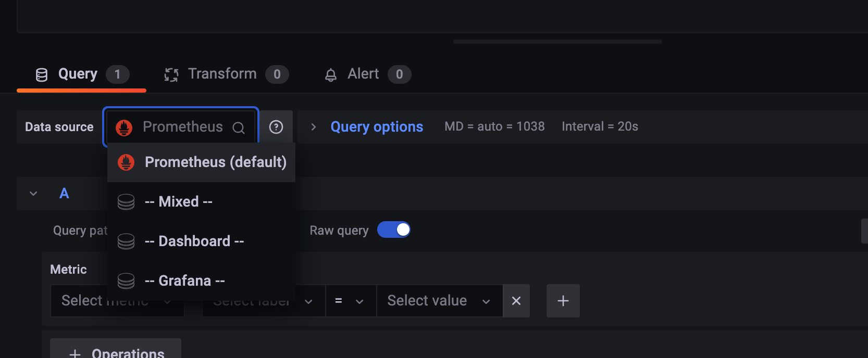Choose the -- Dashboard -- data source
The width and height of the screenshot is (868, 358).
point(201,241)
